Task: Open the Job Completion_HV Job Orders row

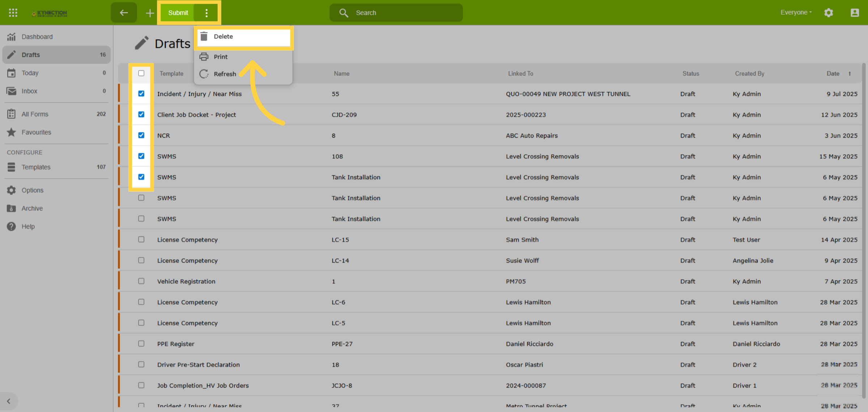Action: pos(490,385)
